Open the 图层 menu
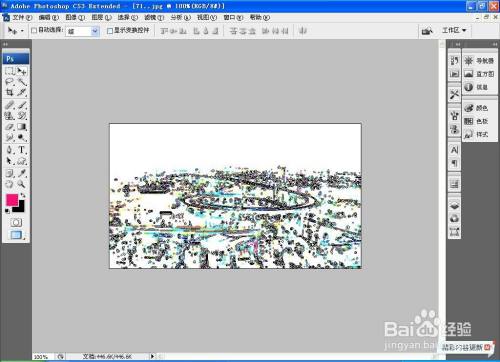The height and width of the screenshot is (362, 500). [x=101, y=17]
